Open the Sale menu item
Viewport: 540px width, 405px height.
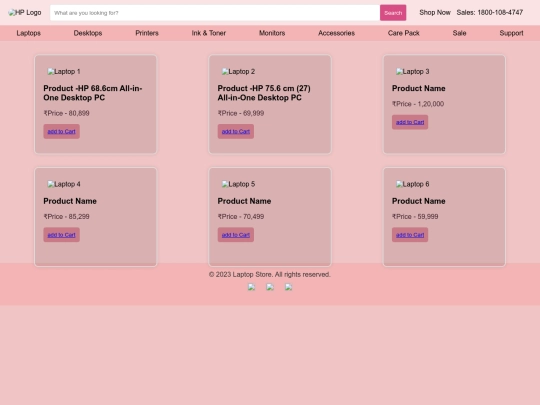point(459,33)
